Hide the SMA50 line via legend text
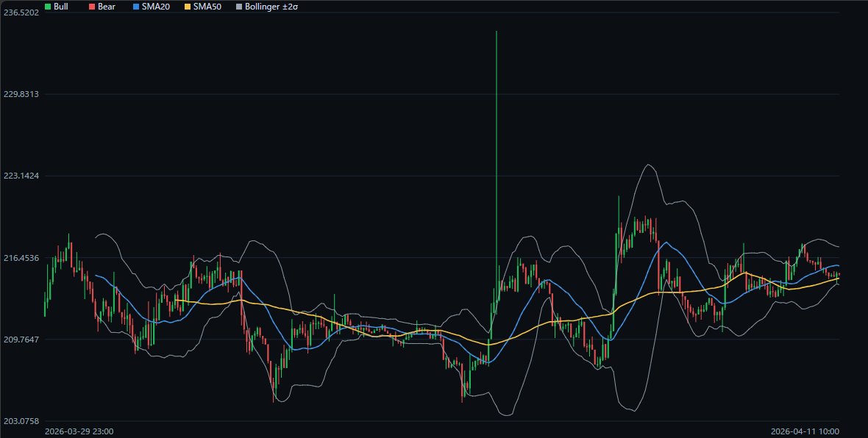 207,6
